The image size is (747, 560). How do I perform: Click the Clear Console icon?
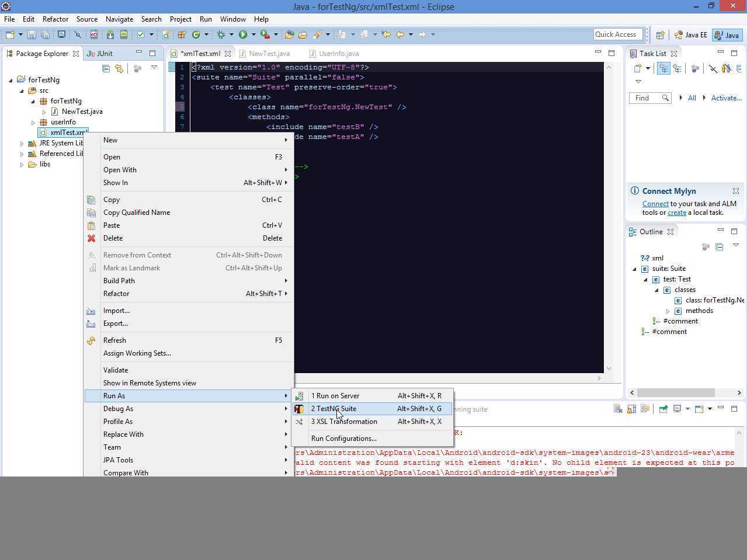coord(618,409)
